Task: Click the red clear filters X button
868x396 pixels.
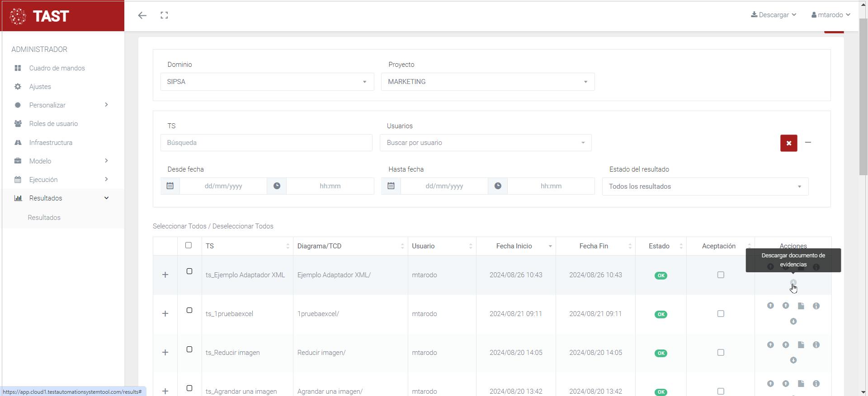Action: tap(788, 143)
